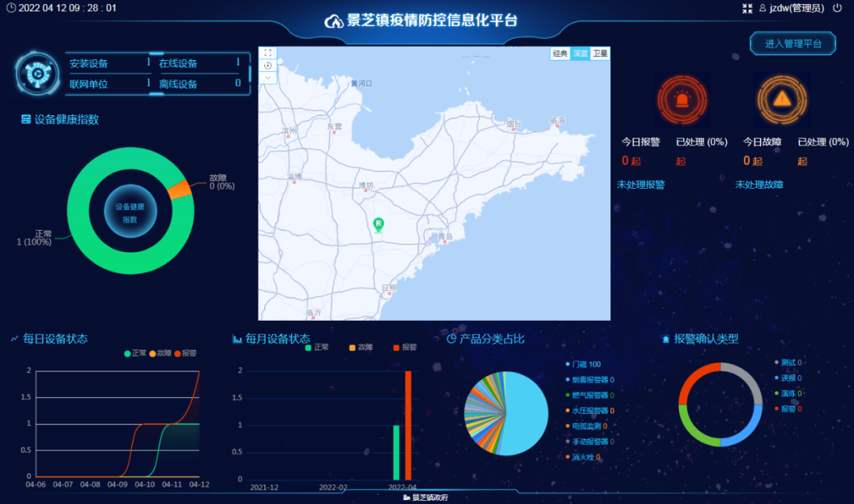854x504 pixels.
Task: Click the red alarm siren icon
Action: click(682, 100)
